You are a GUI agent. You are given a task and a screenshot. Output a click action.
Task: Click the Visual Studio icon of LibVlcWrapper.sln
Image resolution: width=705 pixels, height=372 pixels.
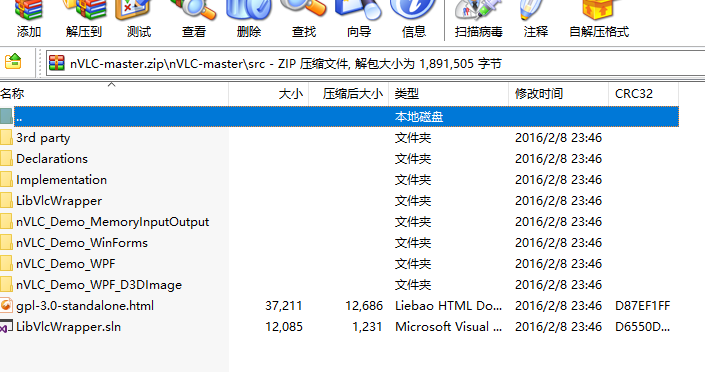point(6,327)
